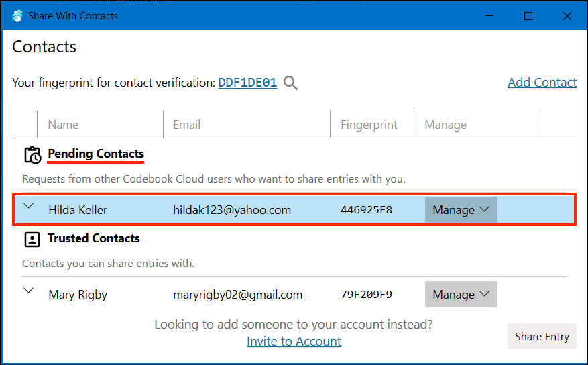Click the Add Contact link
The image size is (588, 365).
point(542,82)
